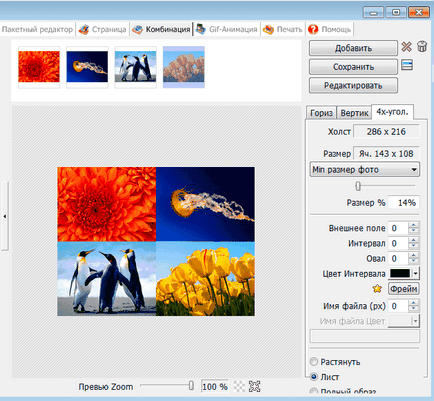434x401 pixels.
Task: Open the Помощь help icon tab
Action: tap(330, 29)
